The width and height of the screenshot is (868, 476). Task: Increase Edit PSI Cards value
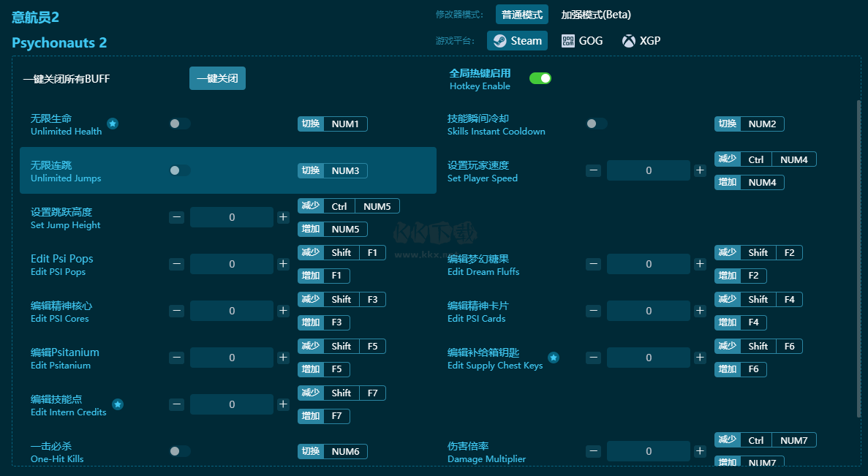click(x=700, y=311)
